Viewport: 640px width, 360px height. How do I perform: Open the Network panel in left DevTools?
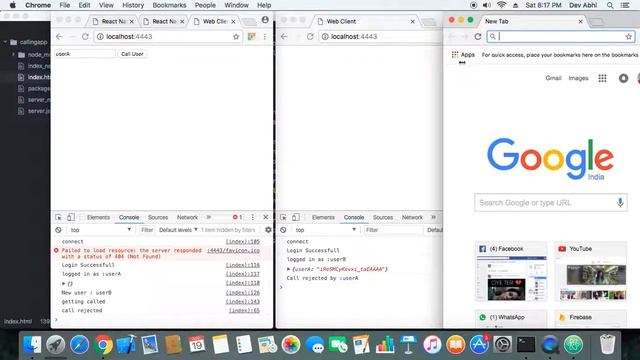[187, 218]
